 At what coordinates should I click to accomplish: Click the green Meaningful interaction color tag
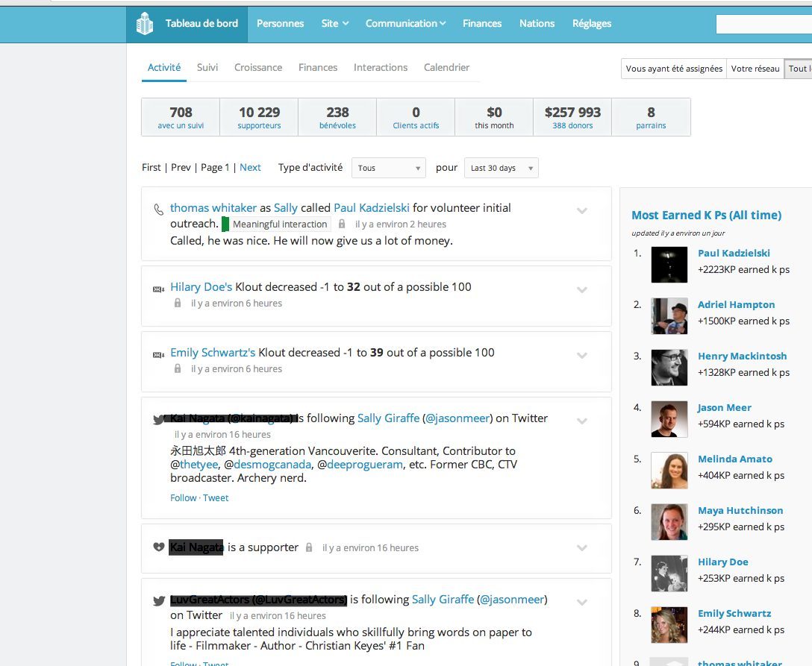(225, 224)
